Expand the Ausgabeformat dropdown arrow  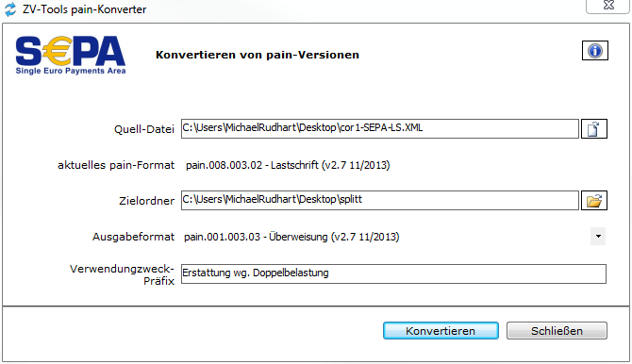pos(598,236)
